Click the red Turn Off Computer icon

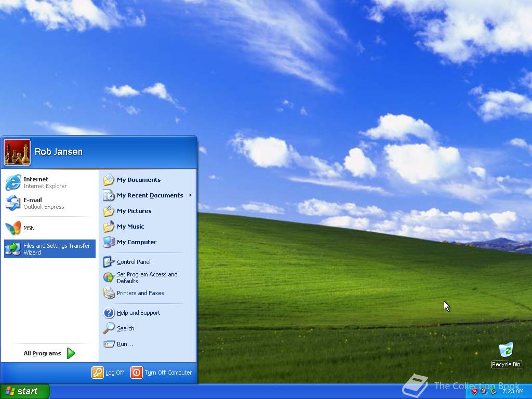(137, 373)
